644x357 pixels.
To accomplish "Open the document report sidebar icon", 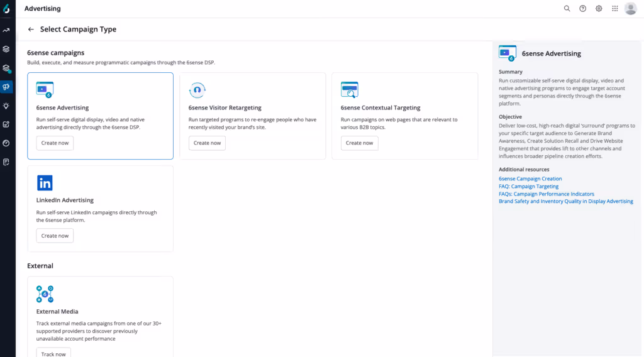I will pos(6,162).
